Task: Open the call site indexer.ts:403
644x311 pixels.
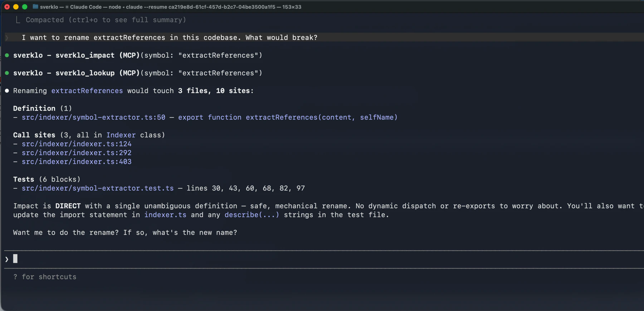Action: click(76, 162)
